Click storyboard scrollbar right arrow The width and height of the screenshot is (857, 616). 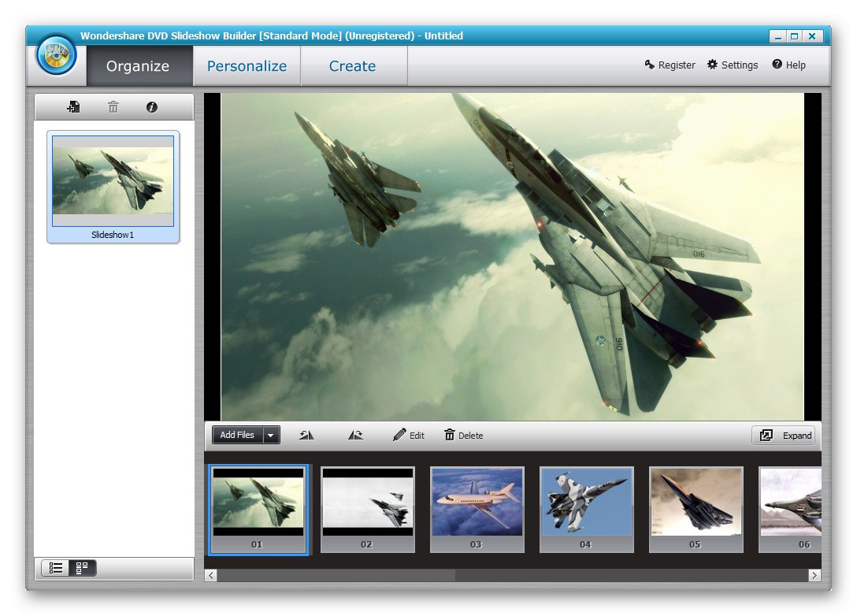click(x=814, y=575)
